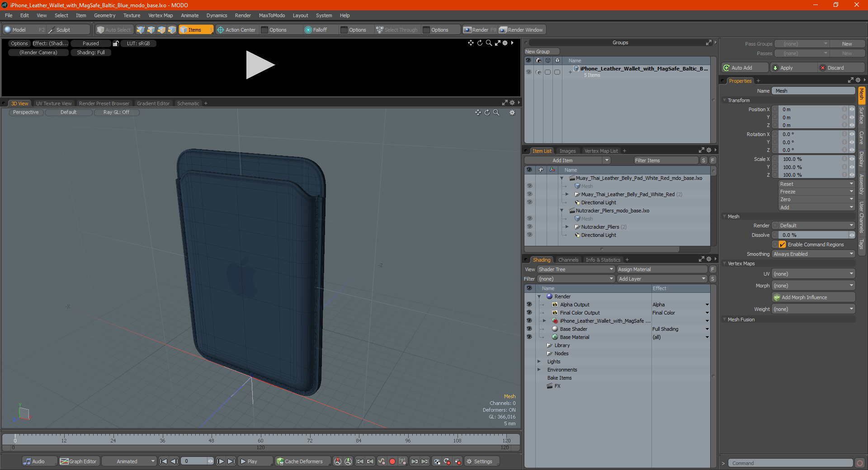Viewport: 868px width, 470px height.
Task: Open Action Center tool
Action: (x=236, y=30)
